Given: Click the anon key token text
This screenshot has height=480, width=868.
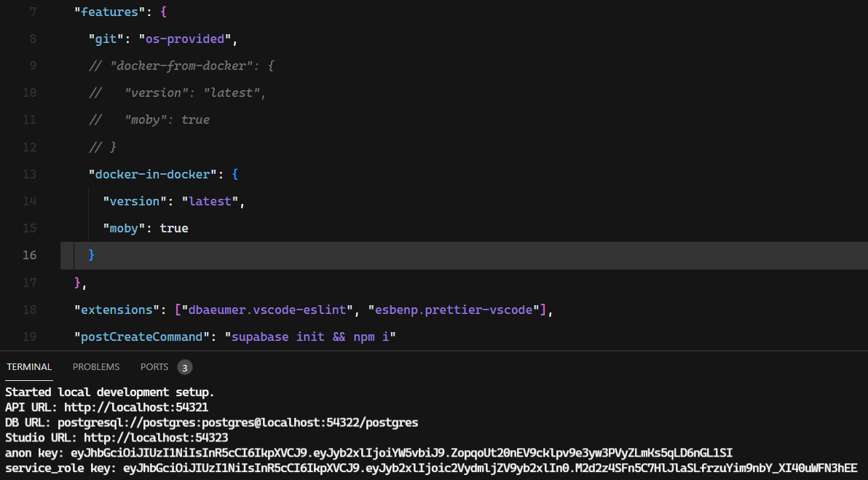Looking at the screenshot, I should (402, 453).
